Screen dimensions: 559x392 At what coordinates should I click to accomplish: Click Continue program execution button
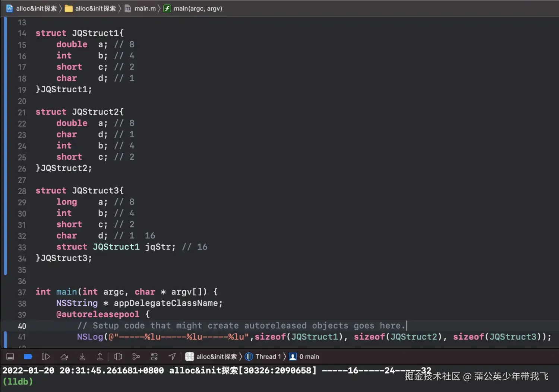click(46, 357)
